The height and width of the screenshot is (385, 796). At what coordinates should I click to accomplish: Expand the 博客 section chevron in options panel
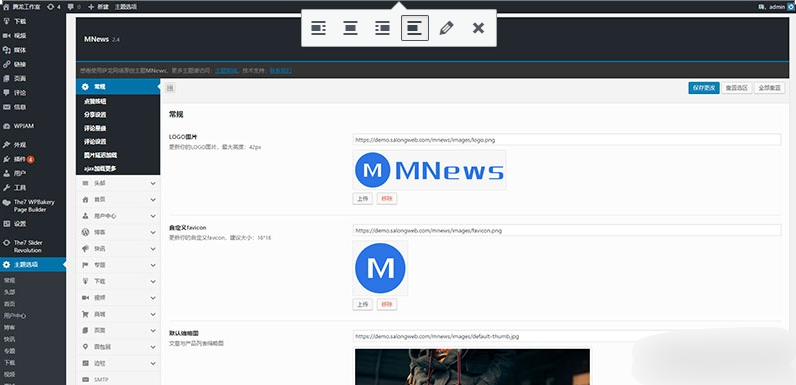[x=153, y=232]
